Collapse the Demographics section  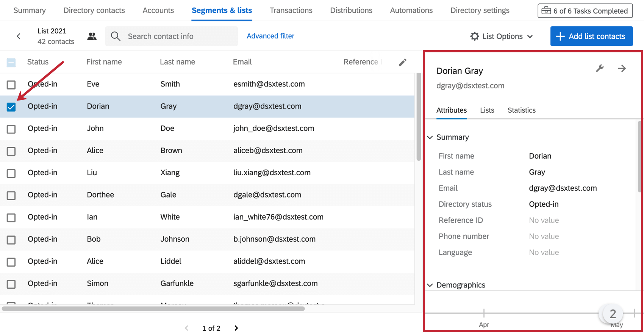[430, 285]
